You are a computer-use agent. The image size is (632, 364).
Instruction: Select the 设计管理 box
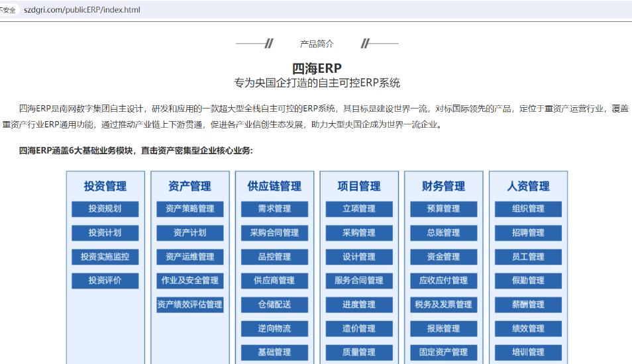359,257
